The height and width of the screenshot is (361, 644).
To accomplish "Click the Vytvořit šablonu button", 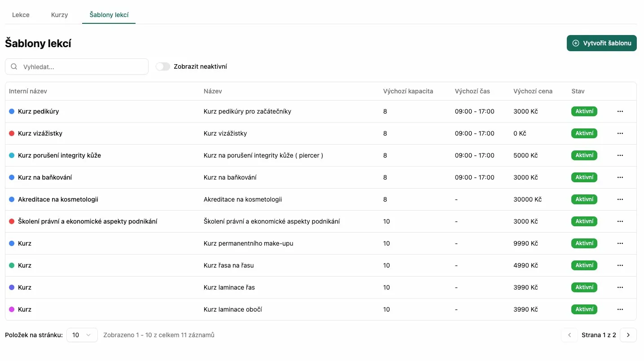I will 601,43.
